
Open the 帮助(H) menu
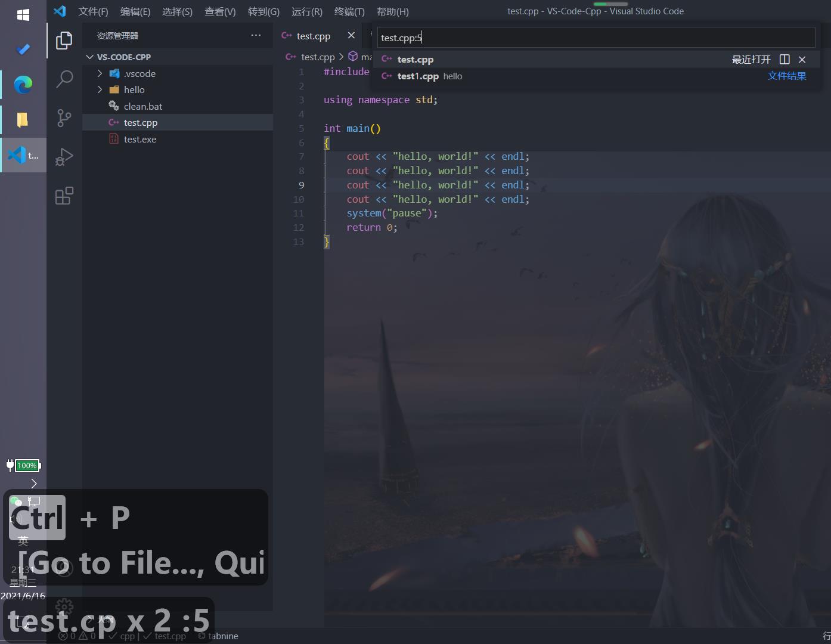pos(393,11)
